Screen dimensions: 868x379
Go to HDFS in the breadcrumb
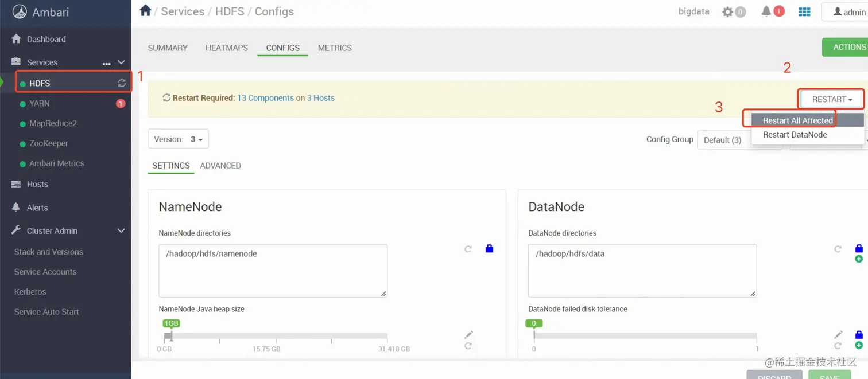230,11
